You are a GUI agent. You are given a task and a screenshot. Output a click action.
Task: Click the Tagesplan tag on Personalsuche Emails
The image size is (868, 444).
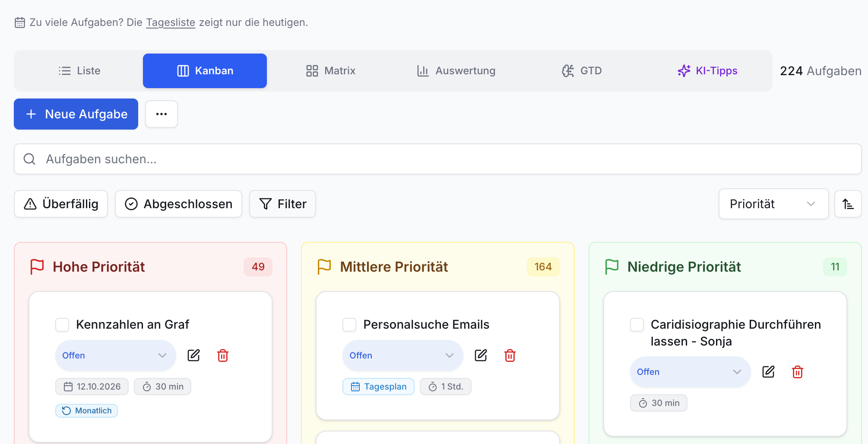click(378, 387)
